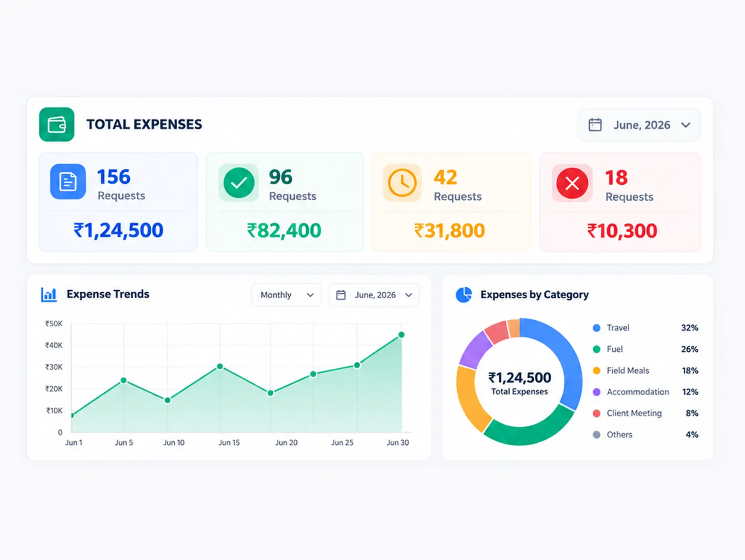Click the gray Others legend dot
745x560 pixels.
click(597, 435)
